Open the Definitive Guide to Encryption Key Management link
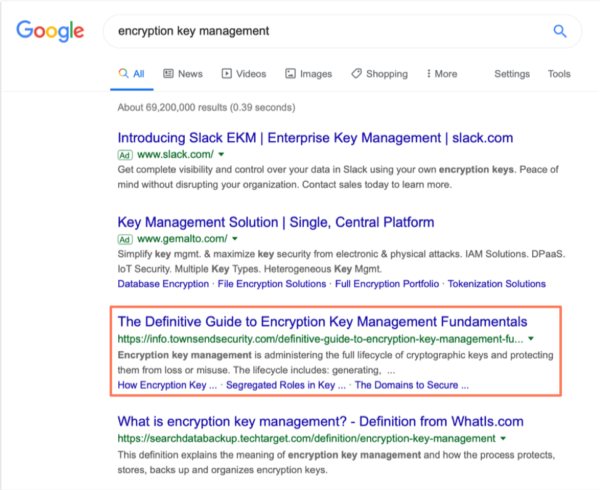Viewport: 600px width, 490px height. click(322, 322)
